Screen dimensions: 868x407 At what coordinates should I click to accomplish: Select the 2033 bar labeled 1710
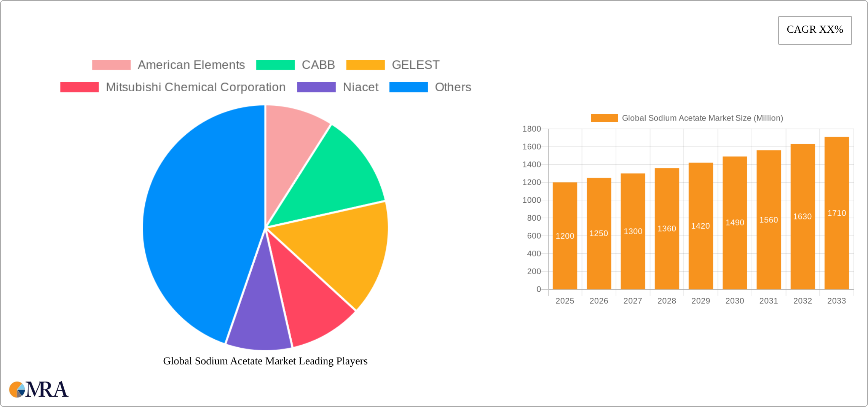click(836, 213)
